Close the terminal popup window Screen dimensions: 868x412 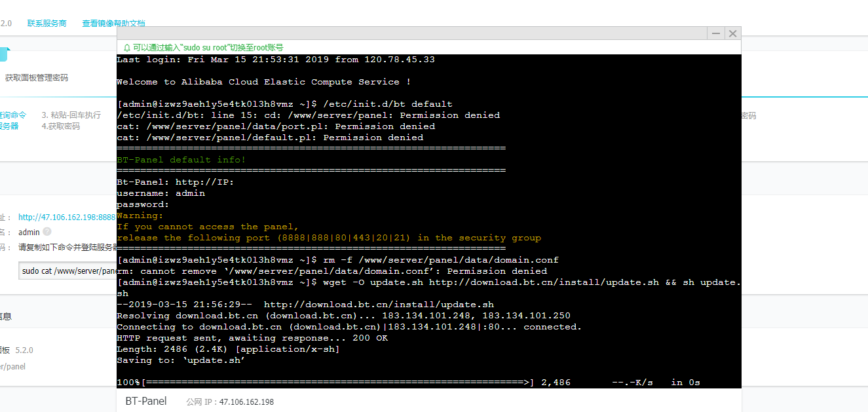tap(733, 33)
